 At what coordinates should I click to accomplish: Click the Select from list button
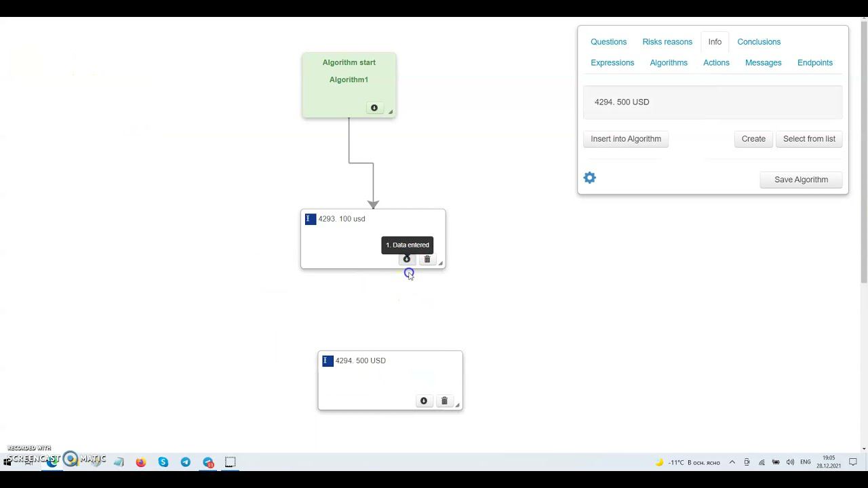pos(809,139)
